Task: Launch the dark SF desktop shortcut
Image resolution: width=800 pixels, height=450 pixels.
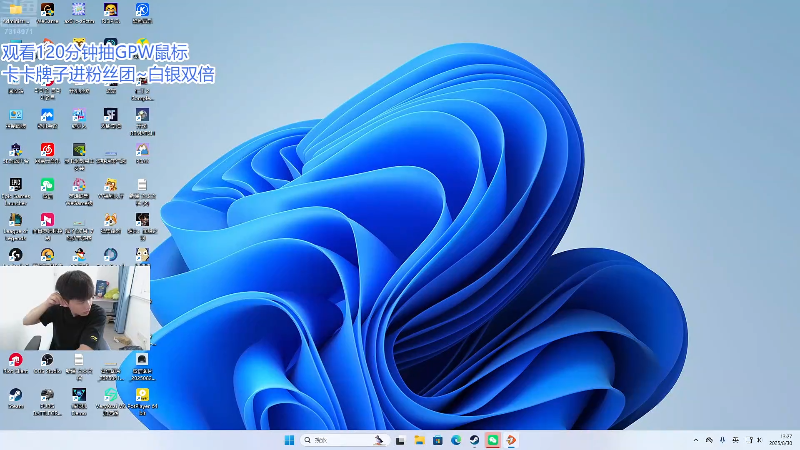Action: pos(111,114)
